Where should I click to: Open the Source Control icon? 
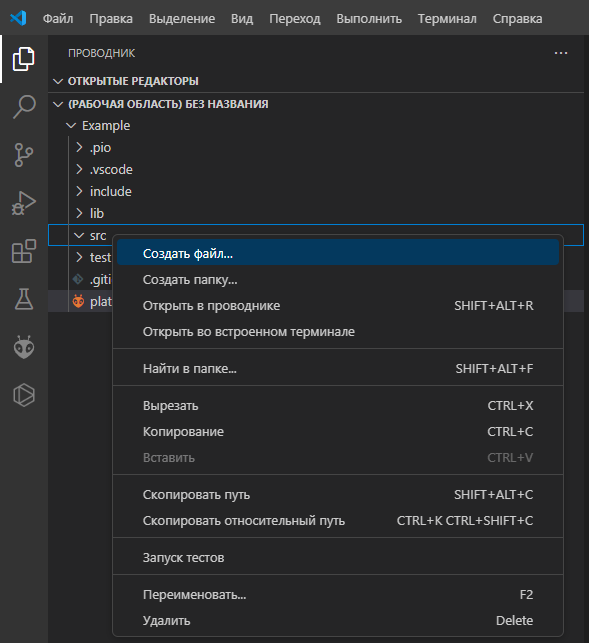24,155
